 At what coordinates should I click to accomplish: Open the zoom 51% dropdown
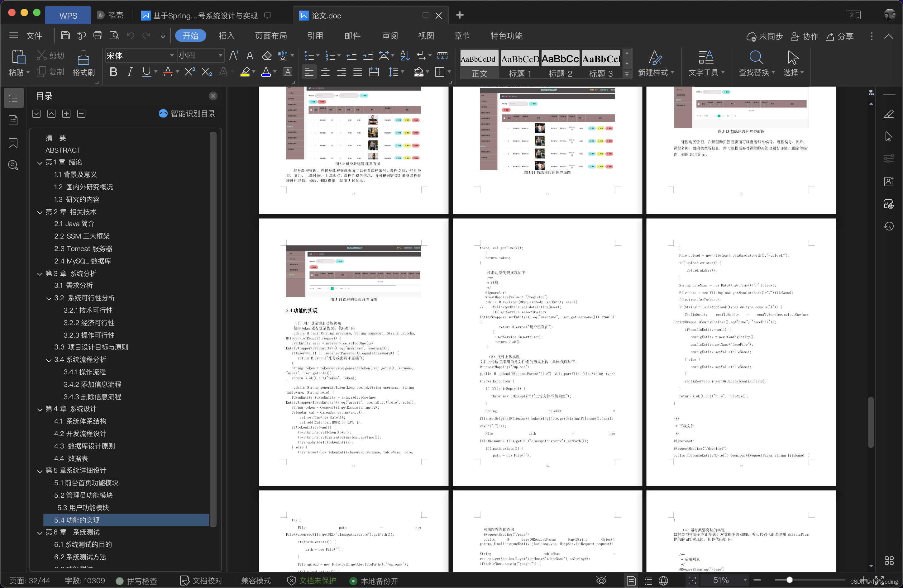point(745,580)
